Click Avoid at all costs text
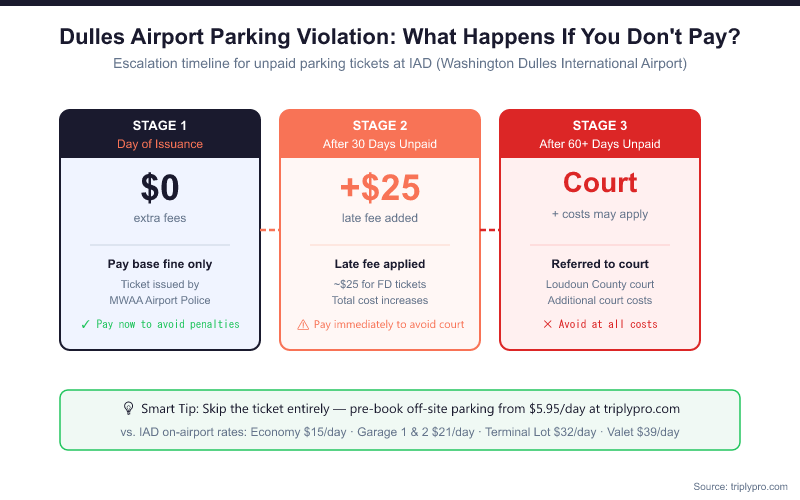This screenshot has width=800, height=500. point(608,324)
